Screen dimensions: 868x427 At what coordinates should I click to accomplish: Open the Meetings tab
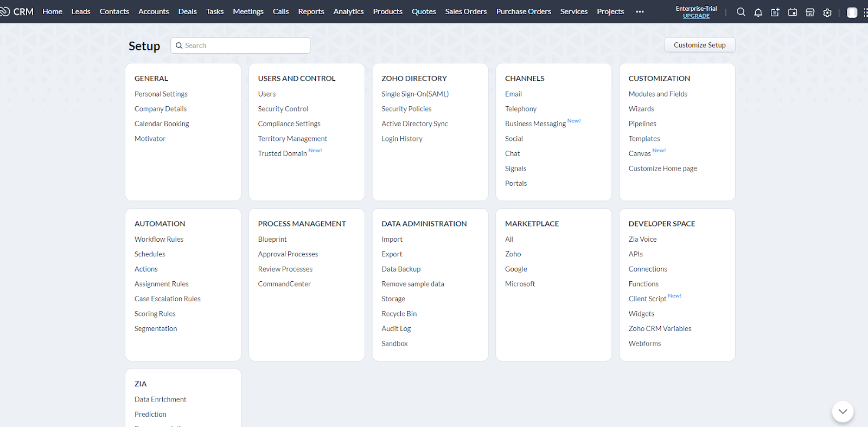click(248, 11)
